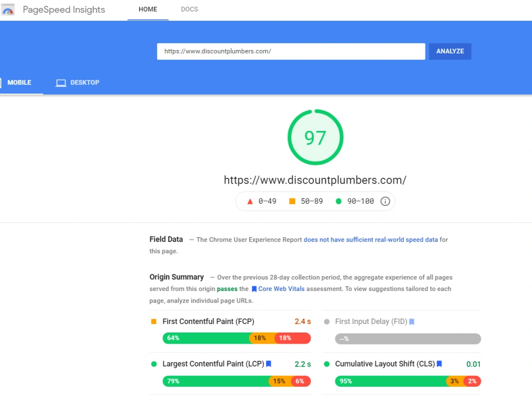
Task: Click the red 18% segment of FCP bar
Action: (293, 338)
